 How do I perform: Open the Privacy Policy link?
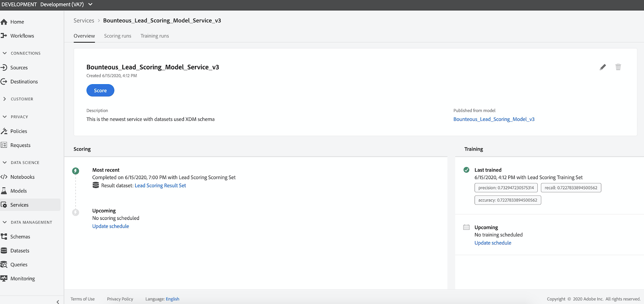(120, 299)
